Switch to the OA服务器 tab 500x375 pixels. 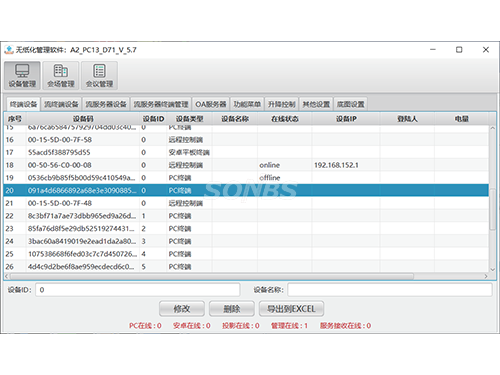(x=211, y=104)
